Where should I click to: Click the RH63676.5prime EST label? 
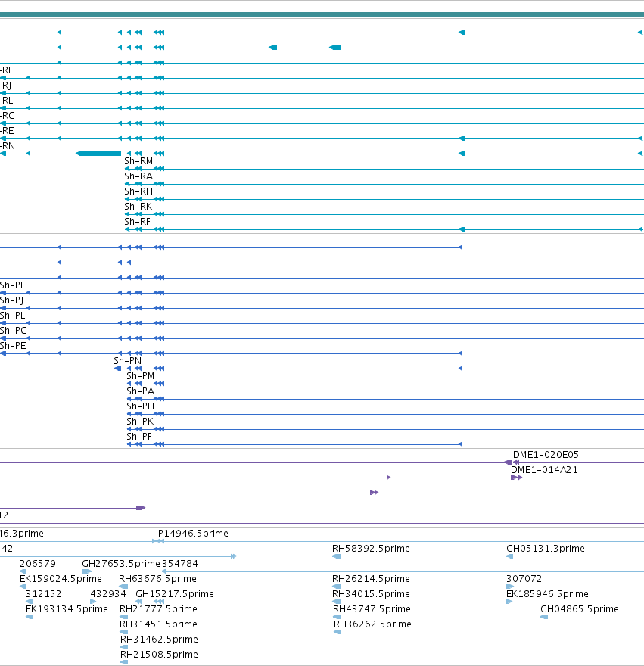pyautogui.click(x=157, y=579)
